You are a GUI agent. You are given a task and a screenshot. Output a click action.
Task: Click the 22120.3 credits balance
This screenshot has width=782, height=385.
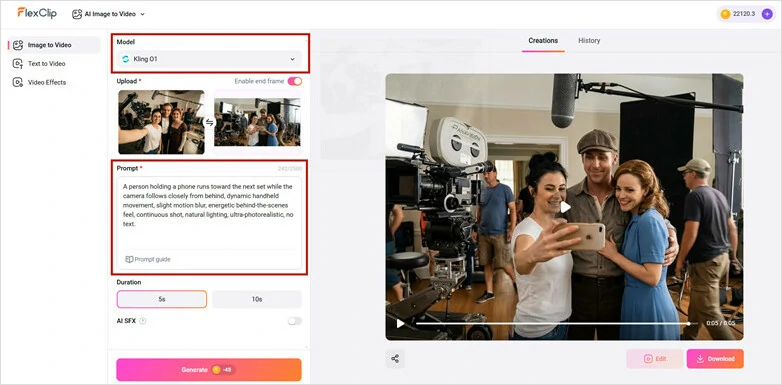(x=743, y=14)
